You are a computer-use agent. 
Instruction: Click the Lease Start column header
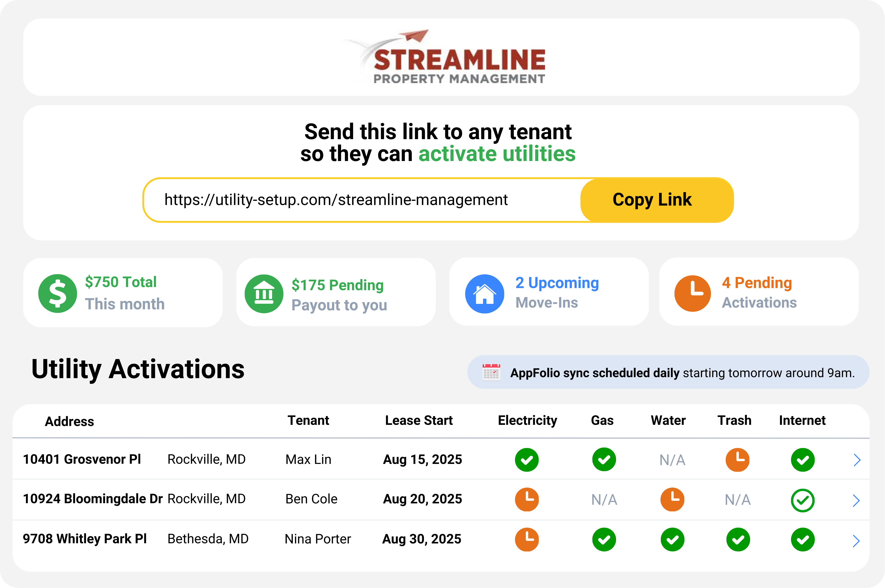pyautogui.click(x=419, y=420)
